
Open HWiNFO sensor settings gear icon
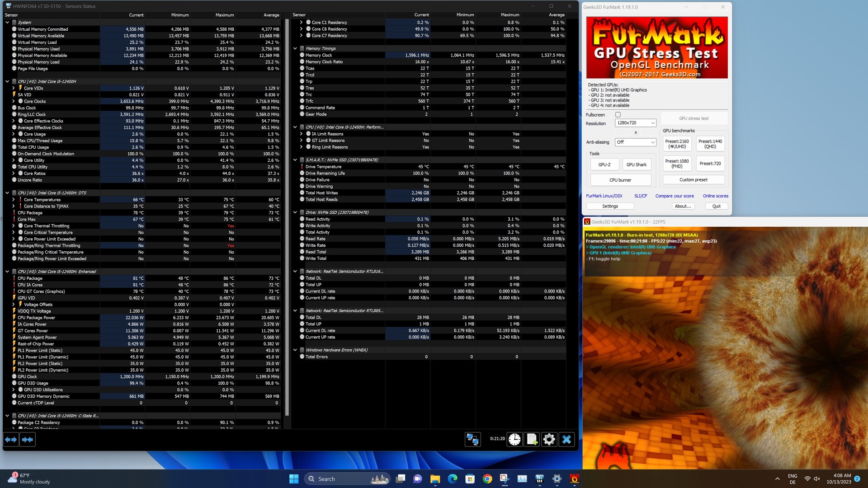[549, 439]
